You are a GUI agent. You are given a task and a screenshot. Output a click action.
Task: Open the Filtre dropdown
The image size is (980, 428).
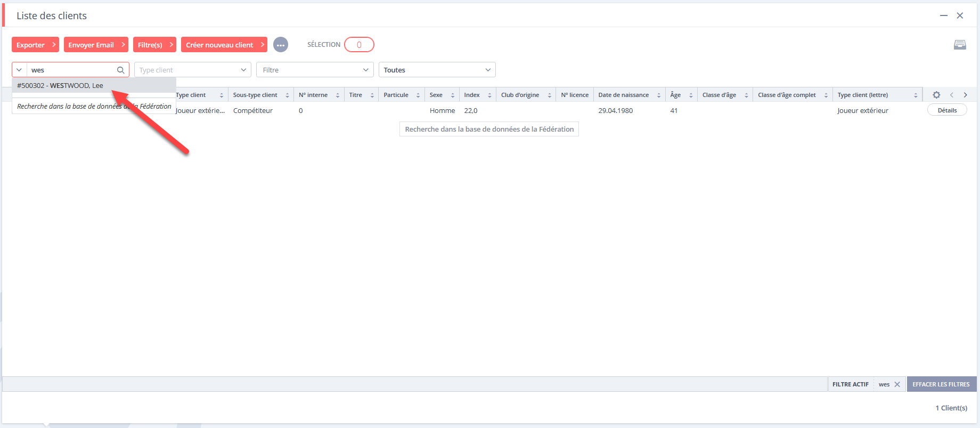pyautogui.click(x=315, y=70)
